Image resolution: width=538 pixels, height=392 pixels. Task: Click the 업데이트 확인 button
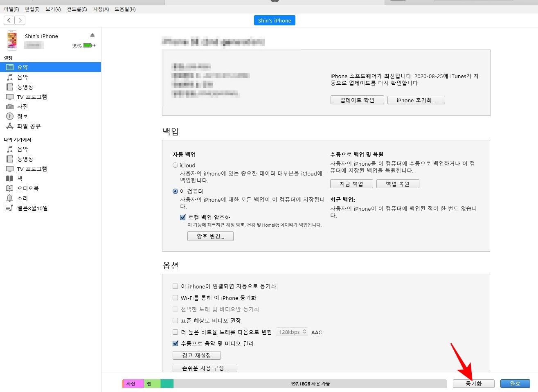[x=357, y=100]
